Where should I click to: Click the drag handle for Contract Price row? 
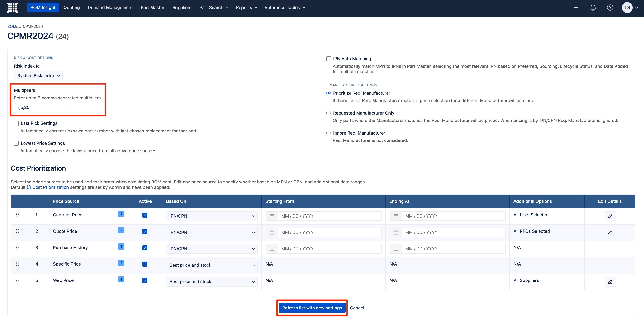[17, 215]
